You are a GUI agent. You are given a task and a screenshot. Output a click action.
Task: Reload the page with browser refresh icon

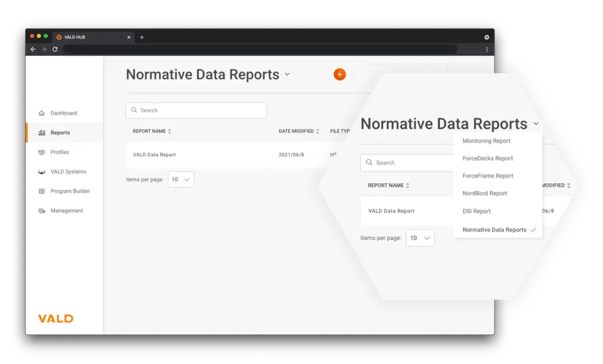tap(55, 49)
